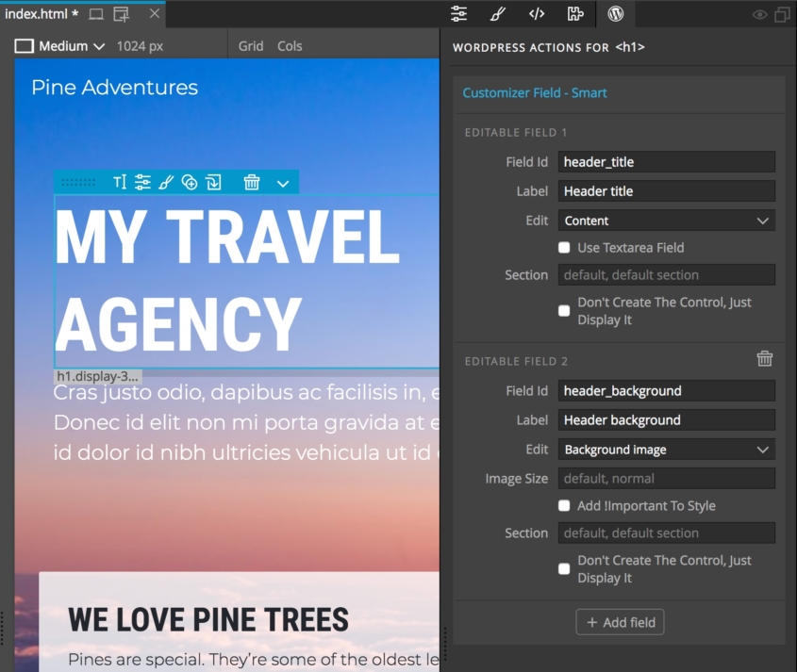Delete the heading using the trash icon
The width and height of the screenshot is (797, 672).
(251, 182)
